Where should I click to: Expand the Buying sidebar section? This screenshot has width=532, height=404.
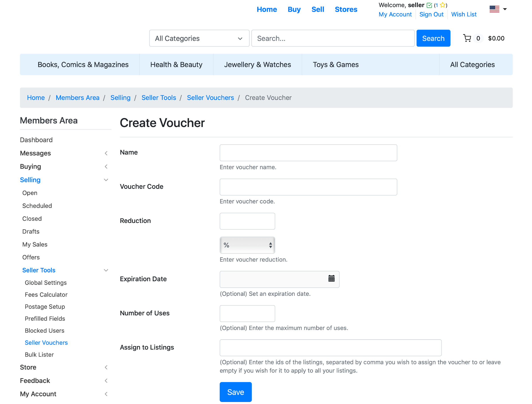[106, 166]
